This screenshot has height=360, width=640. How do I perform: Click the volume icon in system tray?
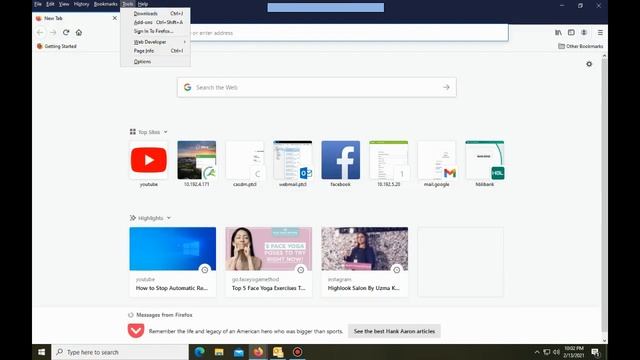tap(556, 352)
